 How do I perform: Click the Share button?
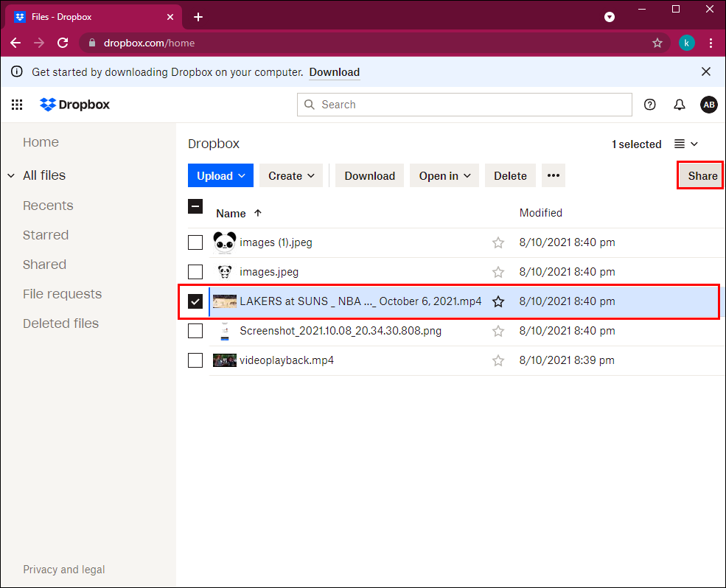(x=700, y=175)
